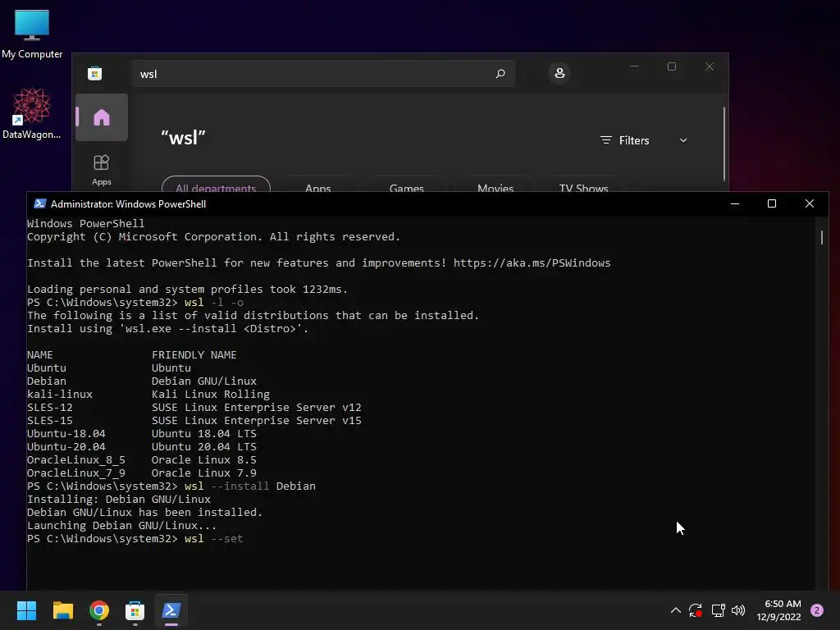Click the search magnifier in Store

pyautogui.click(x=500, y=73)
